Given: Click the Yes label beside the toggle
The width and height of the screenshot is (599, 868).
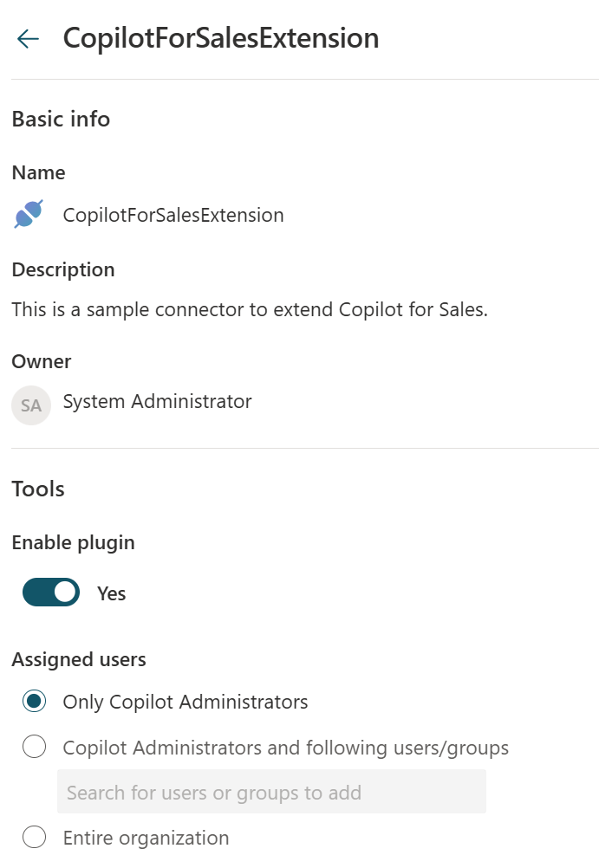Looking at the screenshot, I should coord(112,593).
